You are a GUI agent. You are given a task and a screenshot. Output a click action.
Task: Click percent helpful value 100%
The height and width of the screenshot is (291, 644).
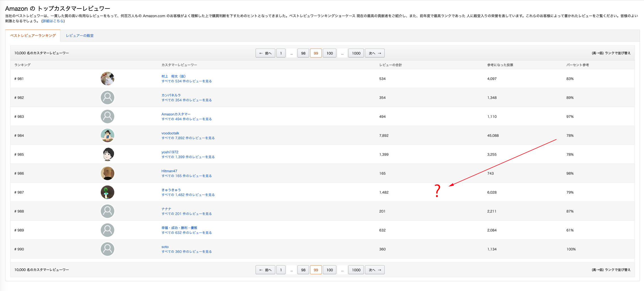571,249
